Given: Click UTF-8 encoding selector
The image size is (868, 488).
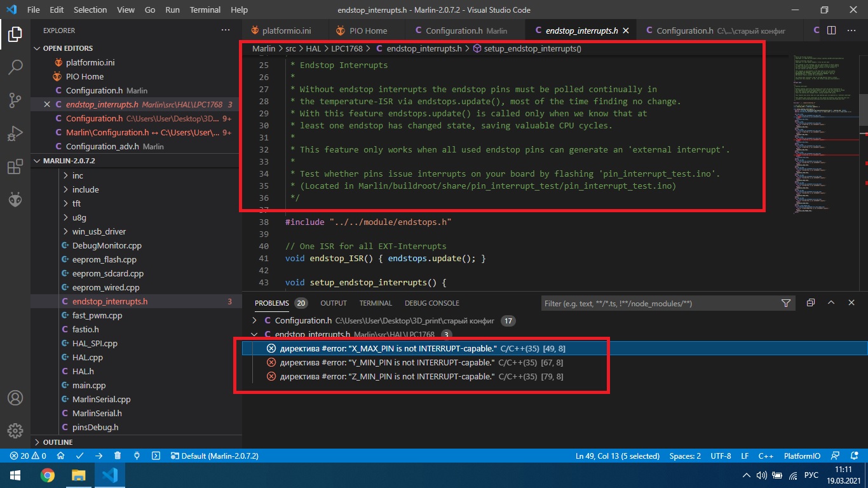Looking at the screenshot, I should point(721,456).
